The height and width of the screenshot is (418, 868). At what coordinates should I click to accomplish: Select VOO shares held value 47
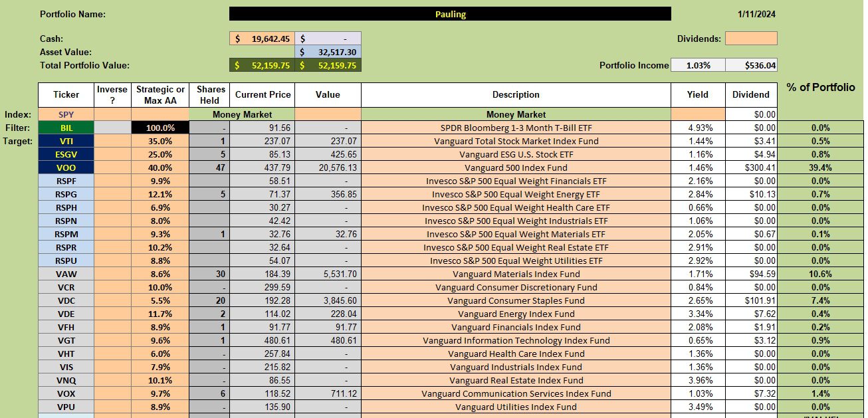click(x=209, y=167)
